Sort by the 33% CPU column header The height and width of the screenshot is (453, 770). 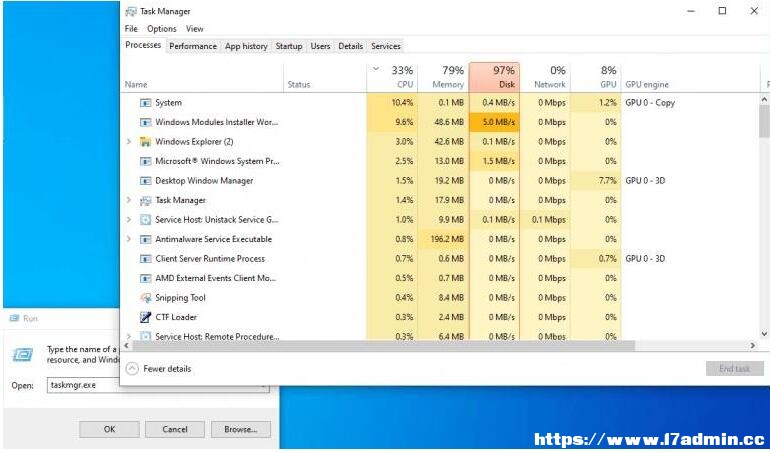point(392,77)
